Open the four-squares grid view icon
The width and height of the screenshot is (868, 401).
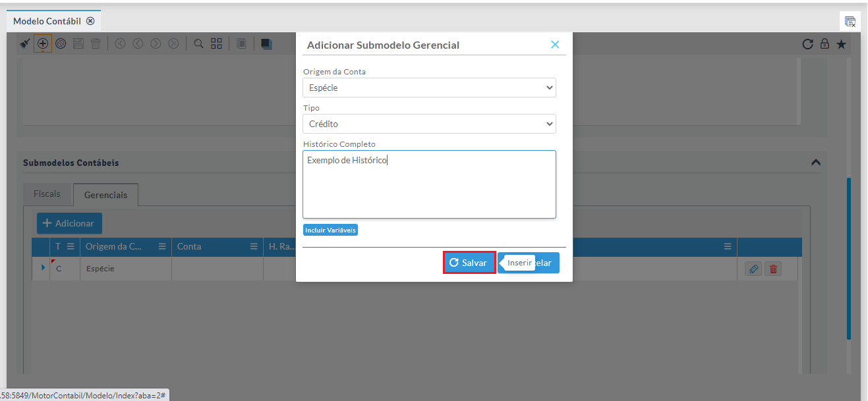(216, 43)
